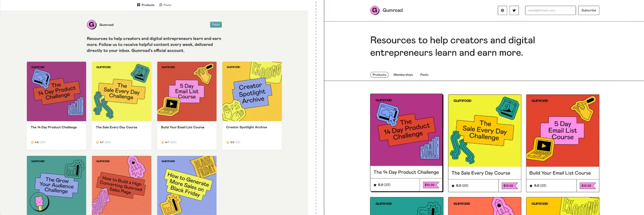Click the Products grid icon in the gray page
This screenshot has height=215, width=644.
[139, 5]
